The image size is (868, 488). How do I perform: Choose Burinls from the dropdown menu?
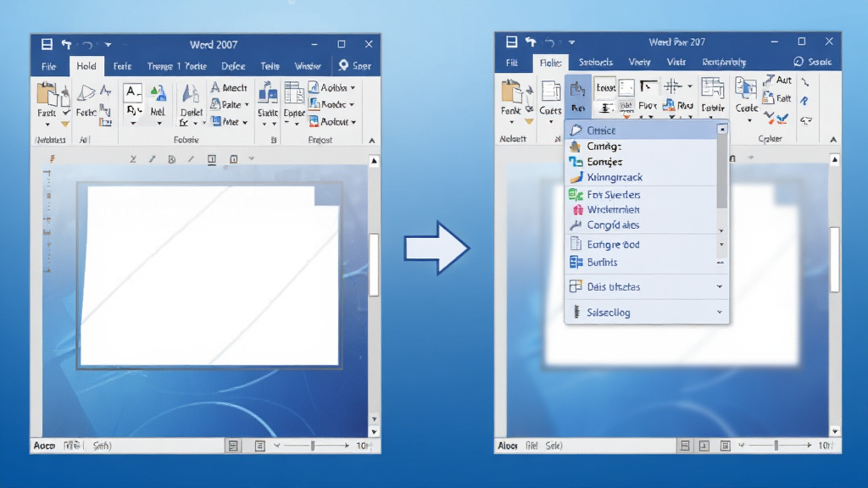tap(643, 263)
